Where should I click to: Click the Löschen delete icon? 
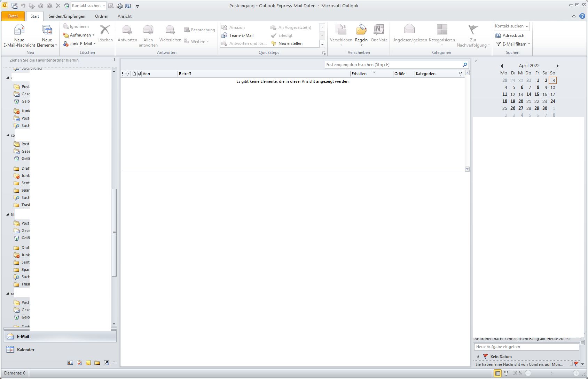[x=105, y=33]
